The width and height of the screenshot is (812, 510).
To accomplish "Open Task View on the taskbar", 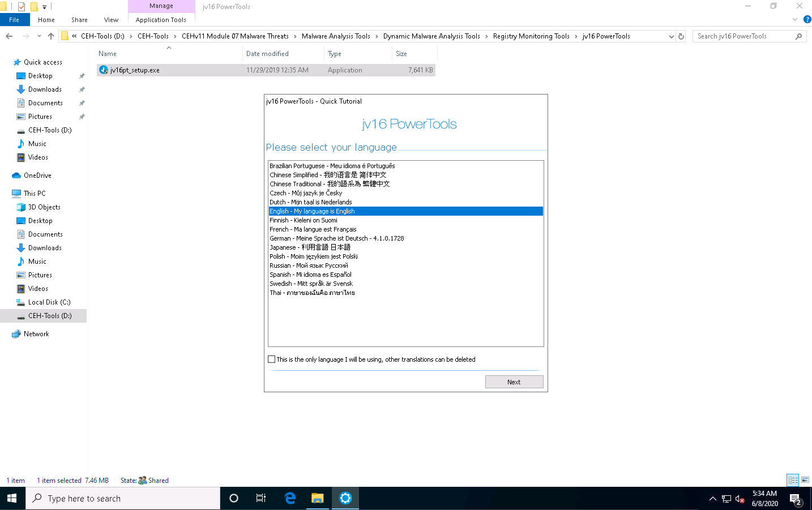I will [x=261, y=498].
